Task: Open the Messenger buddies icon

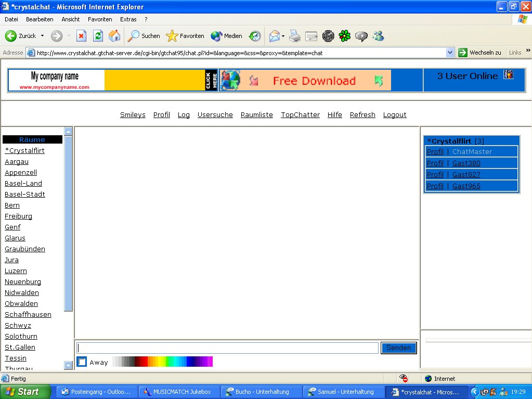Action: [378, 36]
